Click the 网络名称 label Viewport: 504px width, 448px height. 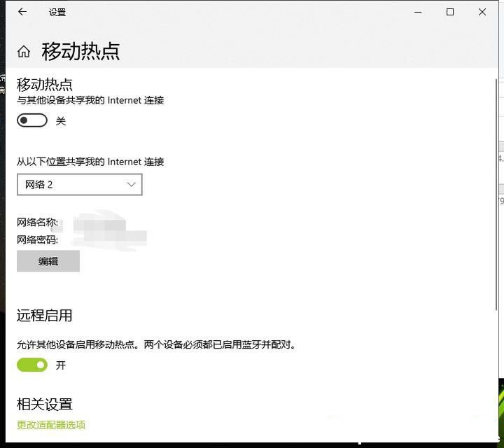point(37,222)
